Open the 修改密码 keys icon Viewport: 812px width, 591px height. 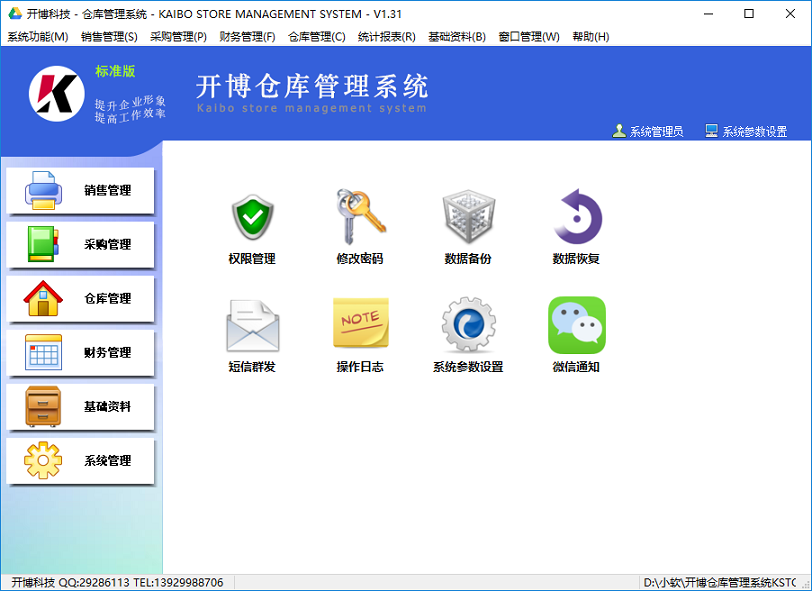click(361, 217)
